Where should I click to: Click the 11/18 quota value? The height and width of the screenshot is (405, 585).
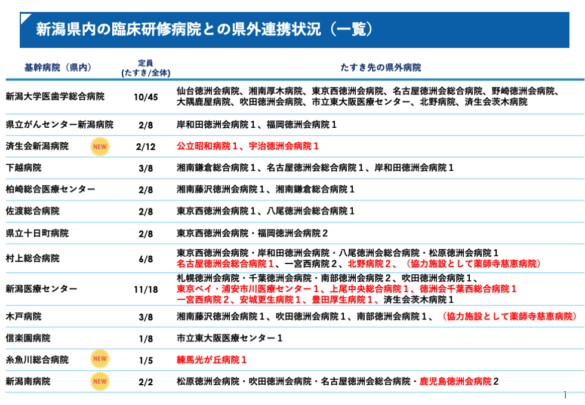click(x=146, y=289)
